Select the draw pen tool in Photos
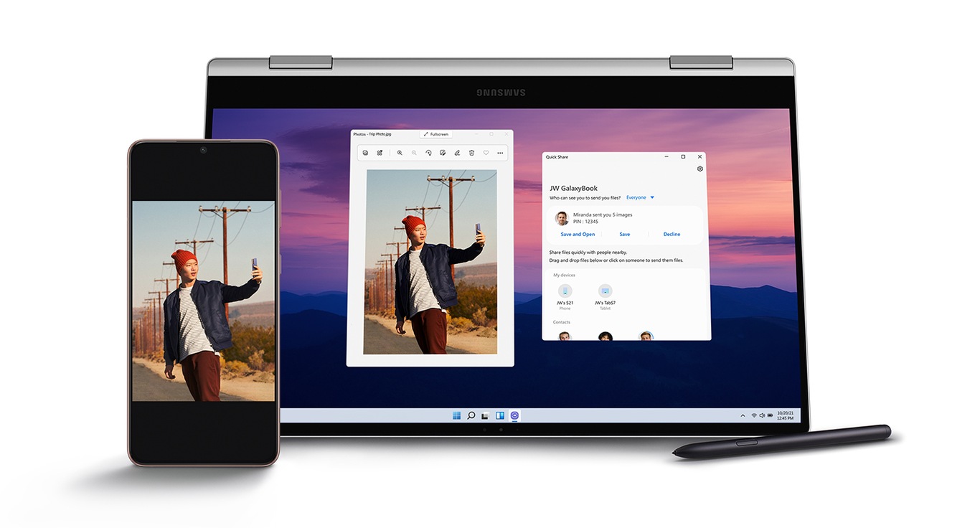The image size is (980, 528). (457, 153)
